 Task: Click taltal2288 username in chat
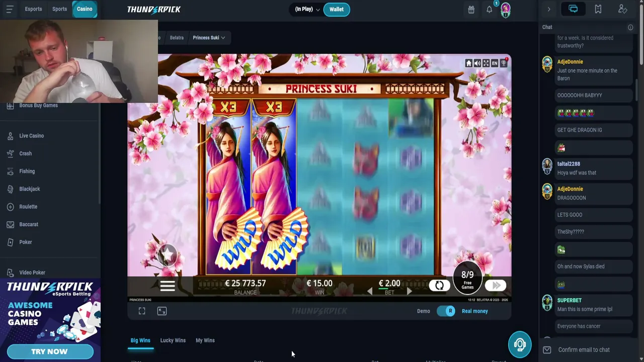click(x=569, y=164)
